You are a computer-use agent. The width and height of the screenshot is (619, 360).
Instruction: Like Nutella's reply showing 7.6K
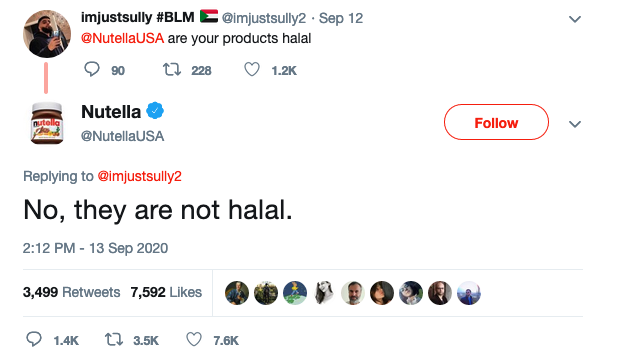pyautogui.click(x=194, y=339)
